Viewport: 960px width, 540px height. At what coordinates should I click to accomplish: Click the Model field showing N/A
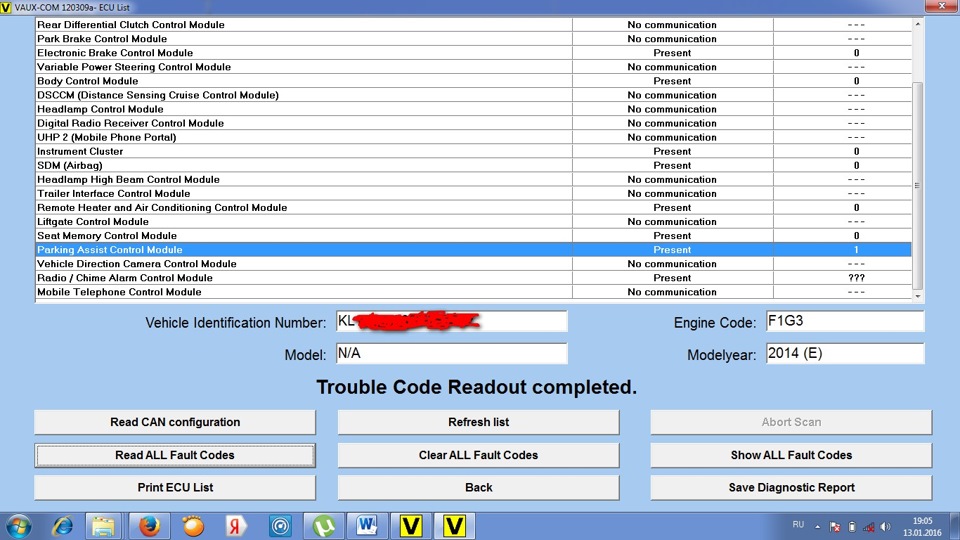coord(452,353)
